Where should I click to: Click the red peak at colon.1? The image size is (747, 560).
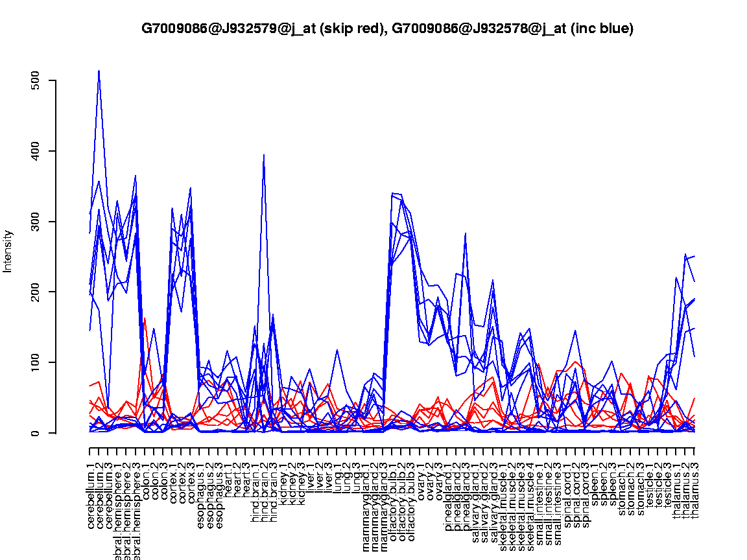coord(145,318)
